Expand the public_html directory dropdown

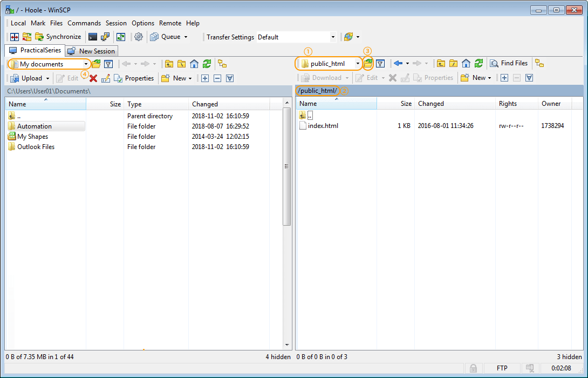[358, 63]
